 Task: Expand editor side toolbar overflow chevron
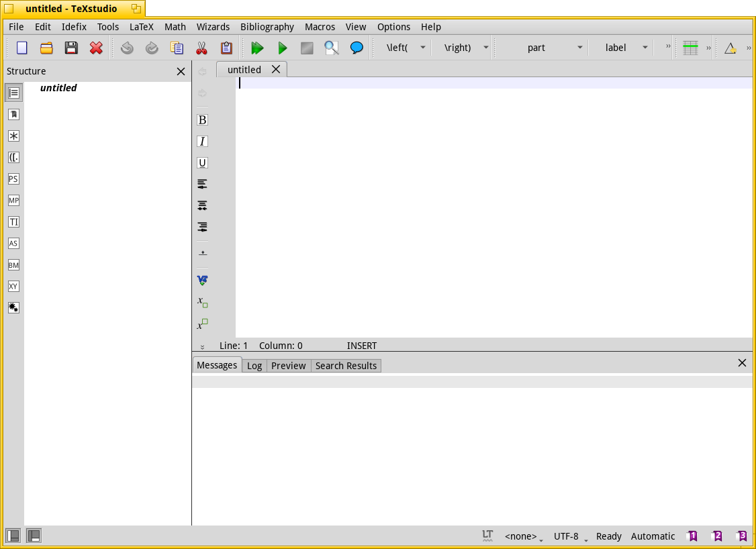coord(203,346)
